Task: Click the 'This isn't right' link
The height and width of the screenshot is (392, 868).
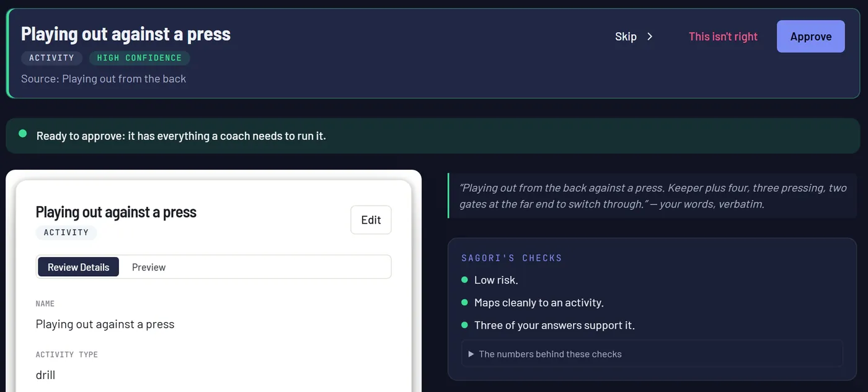Action: point(723,37)
